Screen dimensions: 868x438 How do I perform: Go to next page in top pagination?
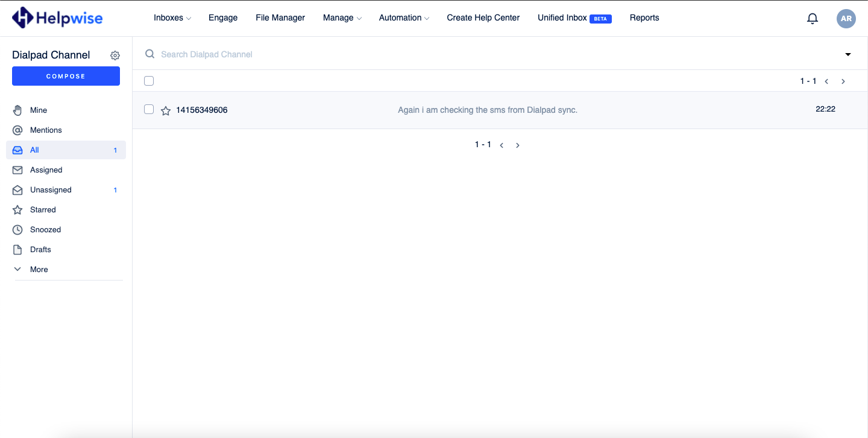pyautogui.click(x=843, y=81)
